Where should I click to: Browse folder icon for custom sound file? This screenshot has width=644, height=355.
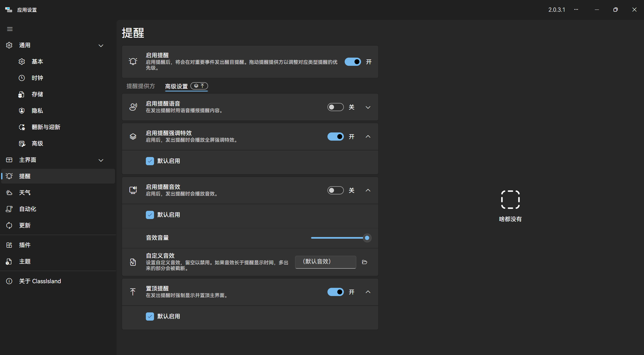tap(364, 262)
